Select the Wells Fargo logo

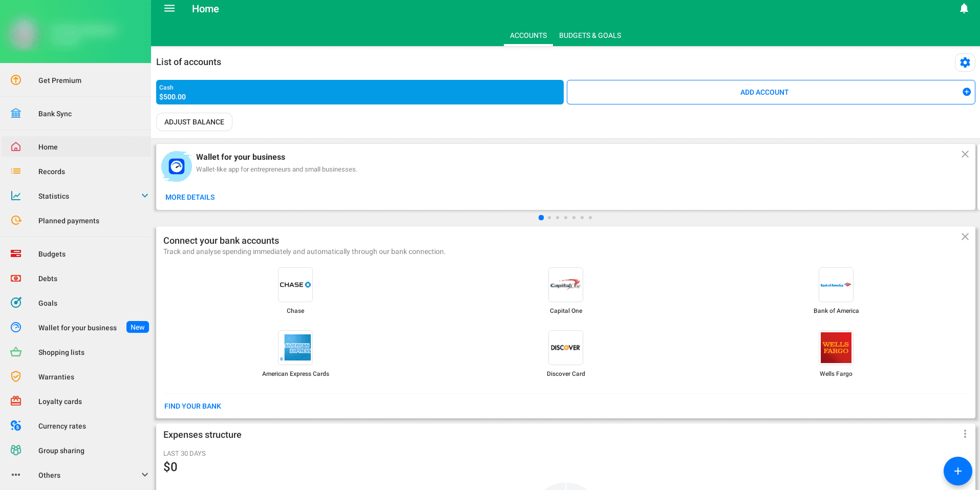point(836,348)
